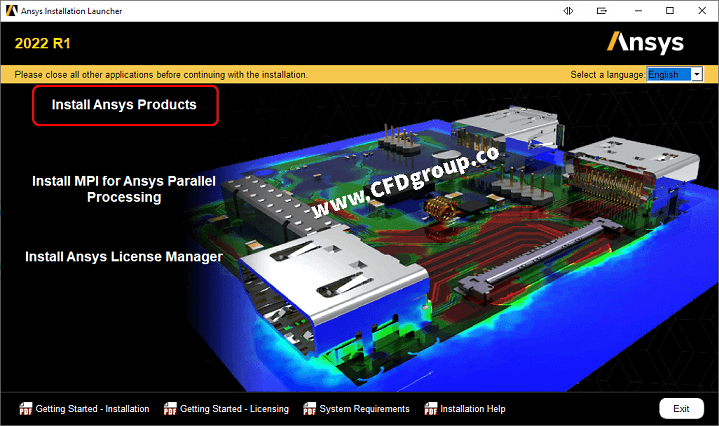Maximize the Ansys Installation Launcher window
The height and width of the screenshot is (426, 719).
click(670, 11)
